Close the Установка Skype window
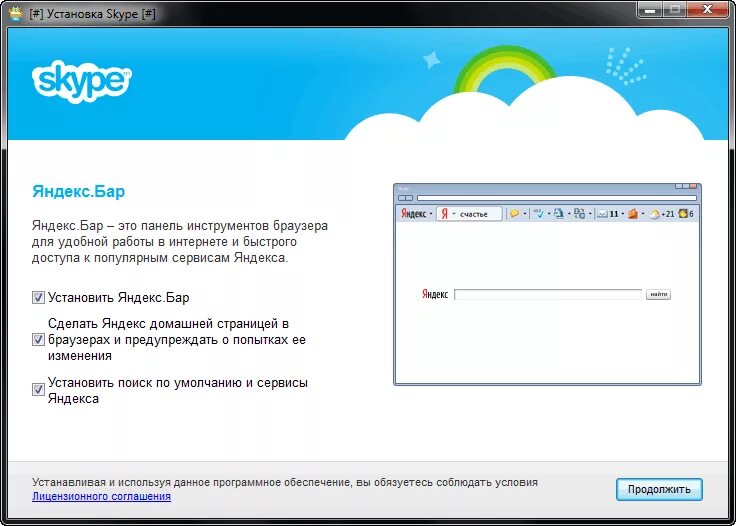The width and height of the screenshot is (736, 526). click(x=708, y=9)
